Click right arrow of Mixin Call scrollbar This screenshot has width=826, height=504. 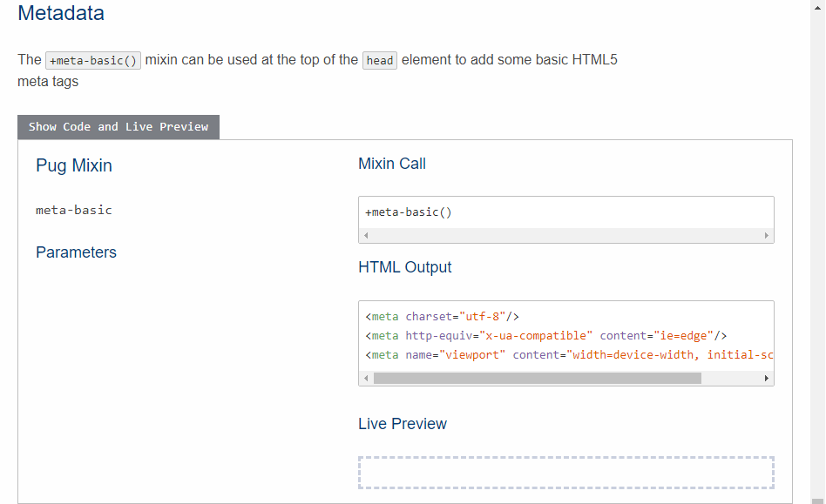coord(767,235)
